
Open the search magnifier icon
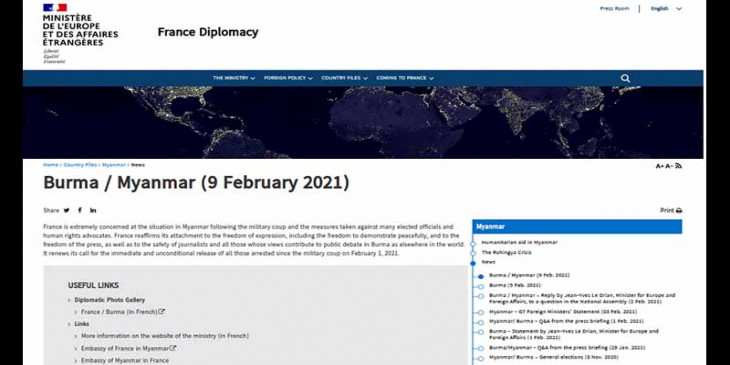625,78
